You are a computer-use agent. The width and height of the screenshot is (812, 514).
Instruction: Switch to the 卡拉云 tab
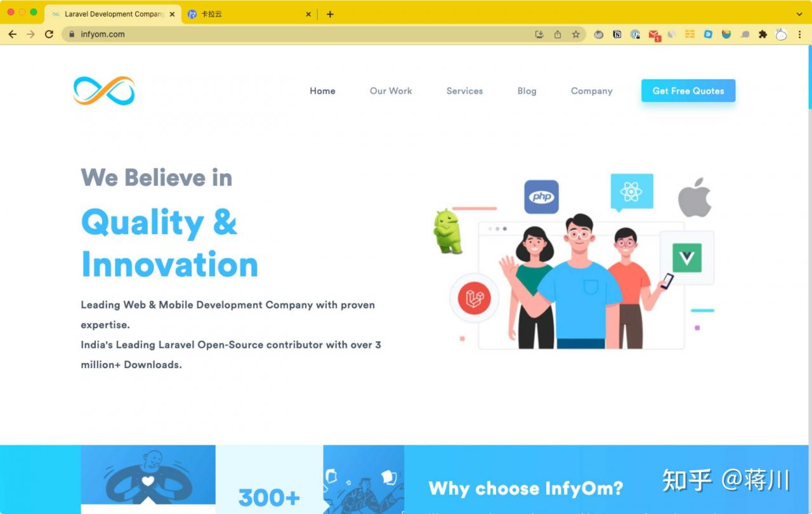click(x=249, y=14)
